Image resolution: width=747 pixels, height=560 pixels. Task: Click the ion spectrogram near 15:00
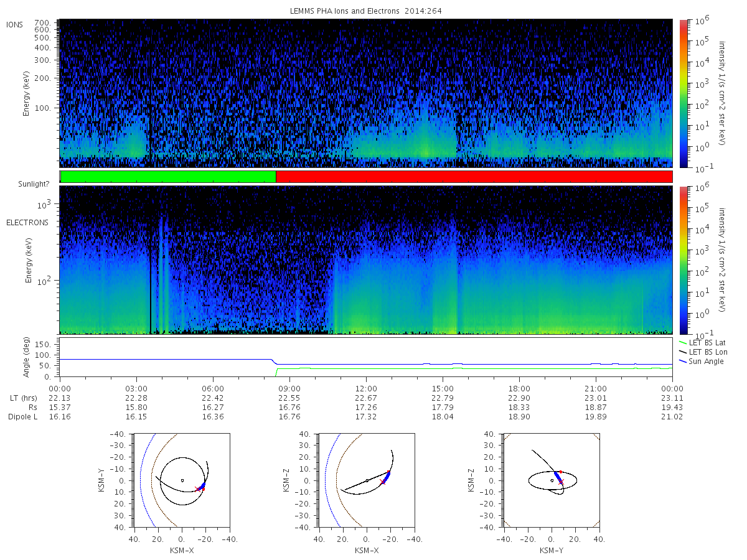(x=443, y=93)
